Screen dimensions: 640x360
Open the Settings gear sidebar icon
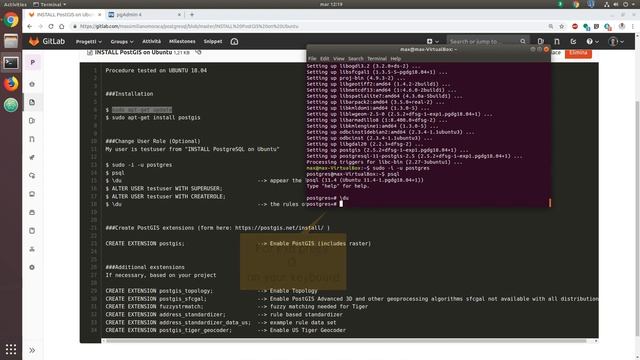[x=32, y=268]
